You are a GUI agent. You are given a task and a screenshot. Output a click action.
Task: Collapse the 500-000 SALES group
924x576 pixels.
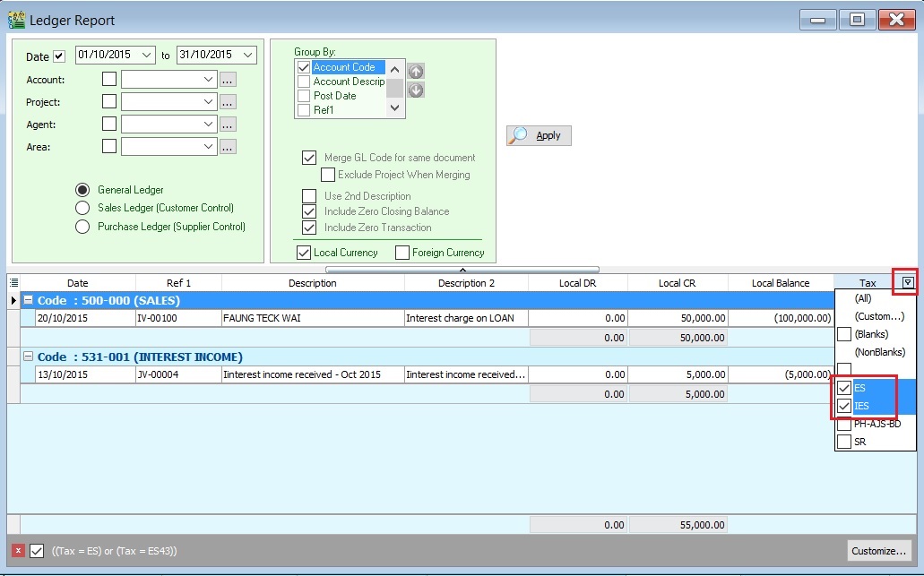[x=29, y=300]
